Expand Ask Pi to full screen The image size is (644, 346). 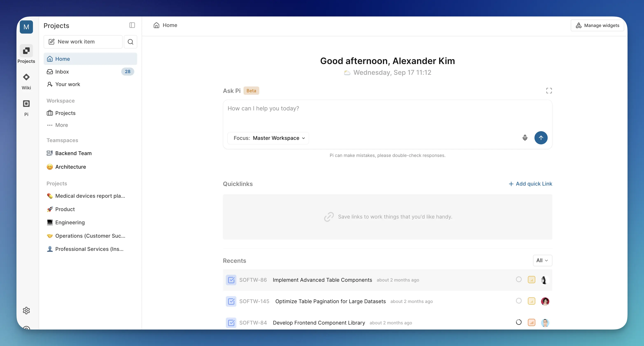click(x=549, y=90)
